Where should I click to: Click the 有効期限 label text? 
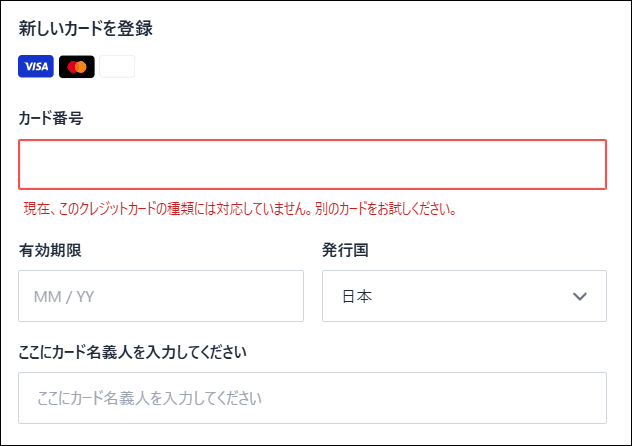50,249
